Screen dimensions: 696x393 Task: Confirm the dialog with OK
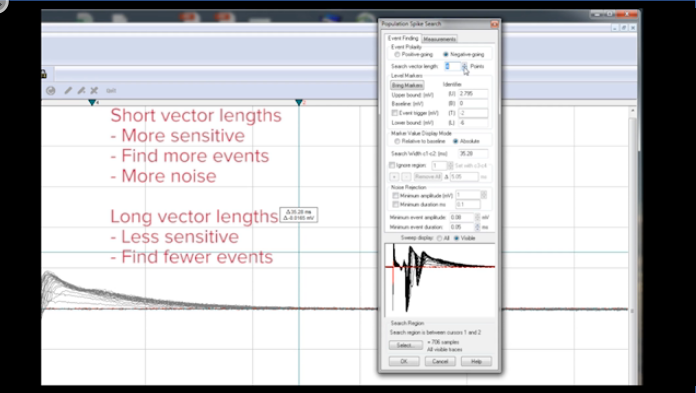(404, 361)
